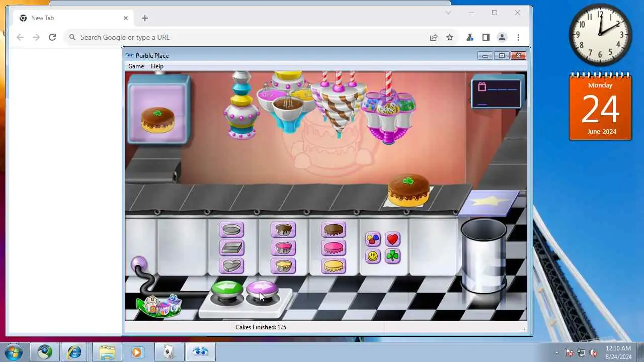
Task: Go back in Chrome
Action: point(20,37)
